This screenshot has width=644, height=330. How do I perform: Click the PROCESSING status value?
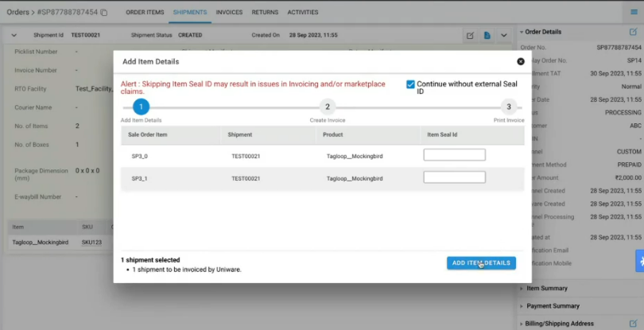[x=623, y=113]
